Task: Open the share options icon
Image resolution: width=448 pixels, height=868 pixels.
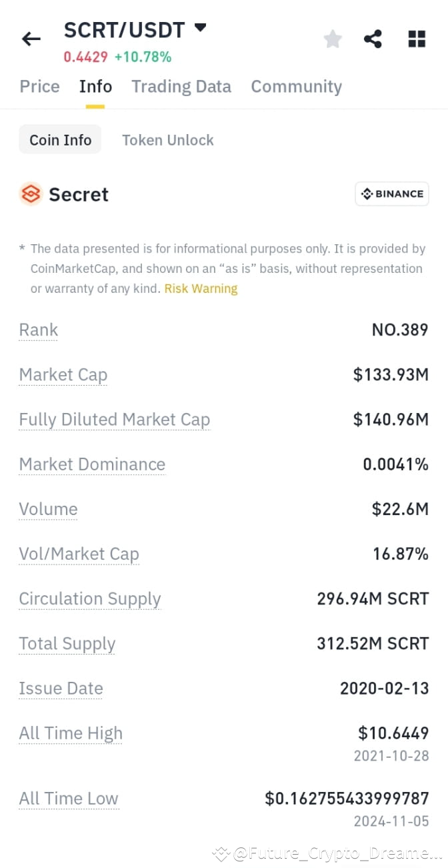Action: point(373,38)
